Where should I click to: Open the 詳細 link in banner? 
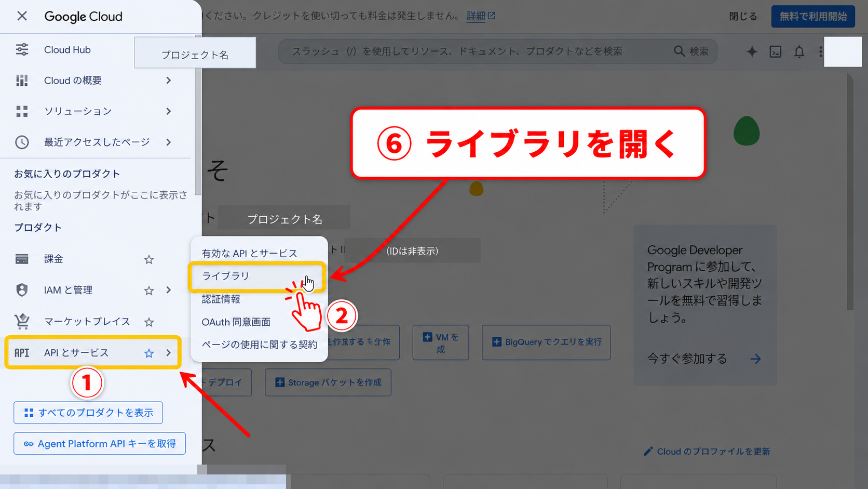tap(476, 16)
